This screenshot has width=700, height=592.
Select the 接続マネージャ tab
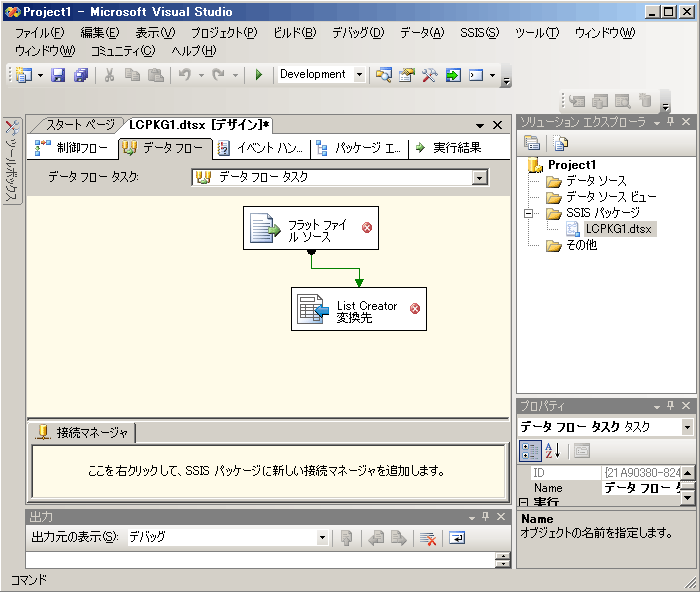pyautogui.click(x=83, y=433)
